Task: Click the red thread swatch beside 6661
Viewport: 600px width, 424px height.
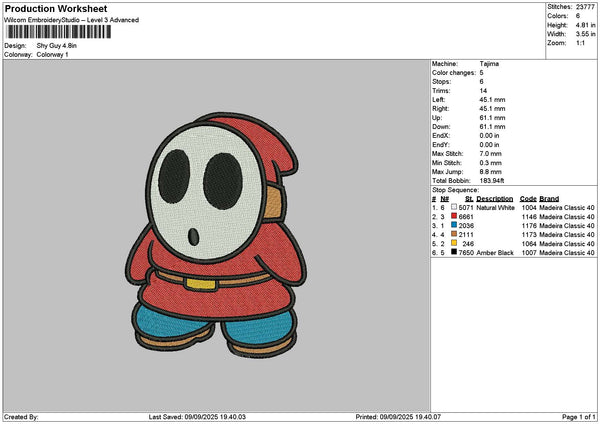Action: point(454,216)
